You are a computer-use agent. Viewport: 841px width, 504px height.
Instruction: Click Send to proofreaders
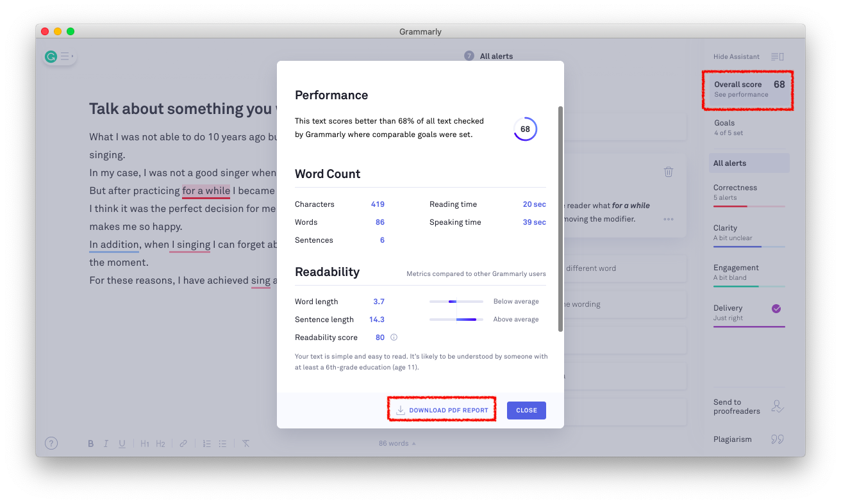coord(737,407)
